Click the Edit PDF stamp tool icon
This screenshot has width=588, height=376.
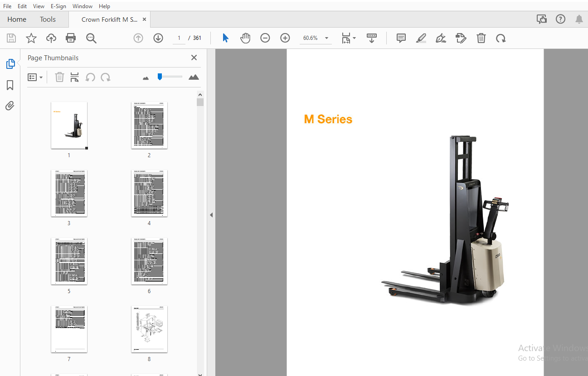point(461,38)
